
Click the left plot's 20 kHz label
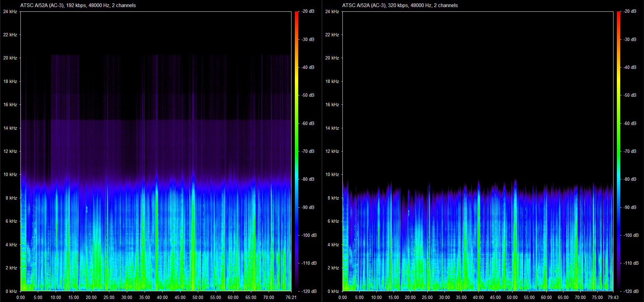(10, 58)
